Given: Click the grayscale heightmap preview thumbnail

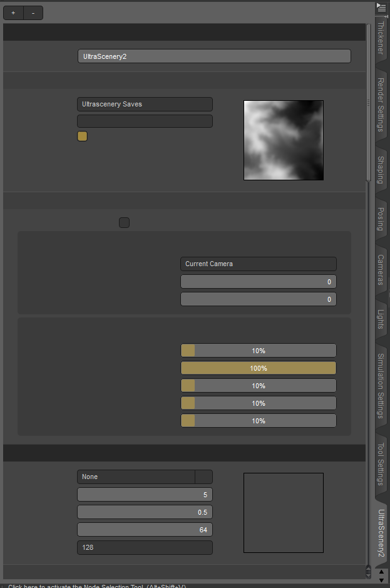Looking at the screenshot, I should (x=284, y=140).
